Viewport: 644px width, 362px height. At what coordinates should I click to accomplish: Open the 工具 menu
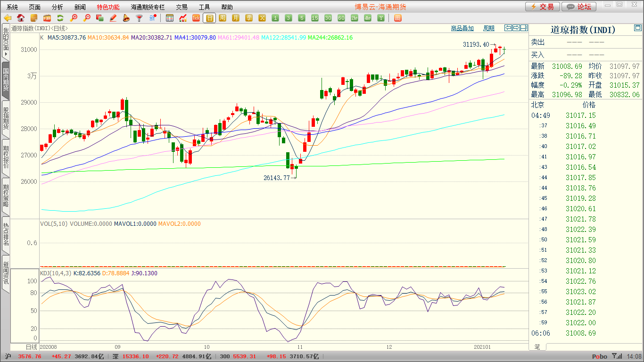[204, 7]
